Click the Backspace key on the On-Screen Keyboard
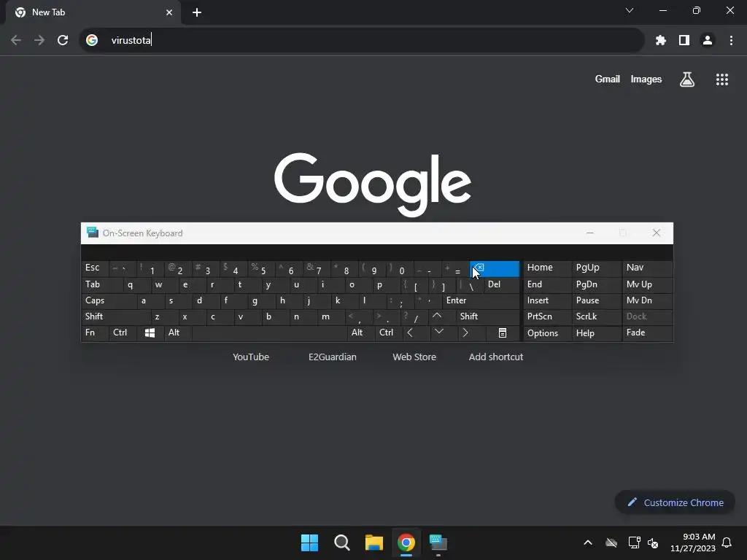The width and height of the screenshot is (747, 560). pos(494,268)
